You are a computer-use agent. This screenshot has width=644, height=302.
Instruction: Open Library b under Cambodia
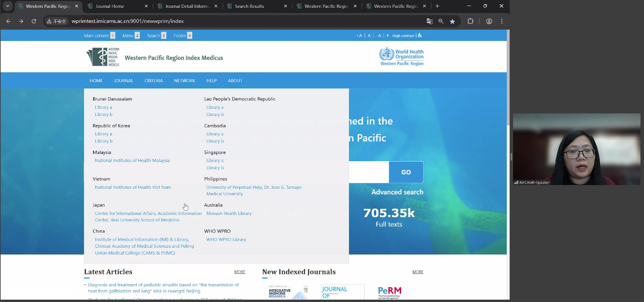point(215,141)
